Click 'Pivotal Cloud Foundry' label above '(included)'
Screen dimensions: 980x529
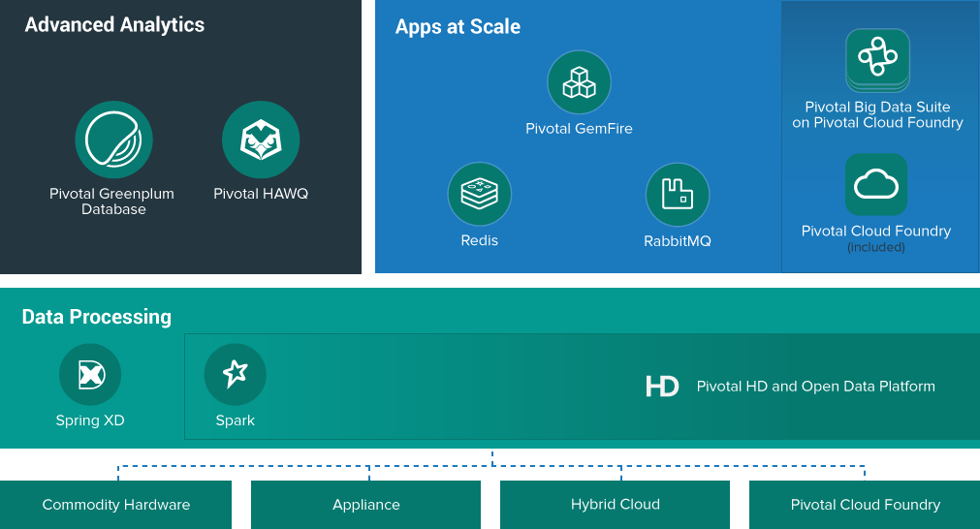876,232
